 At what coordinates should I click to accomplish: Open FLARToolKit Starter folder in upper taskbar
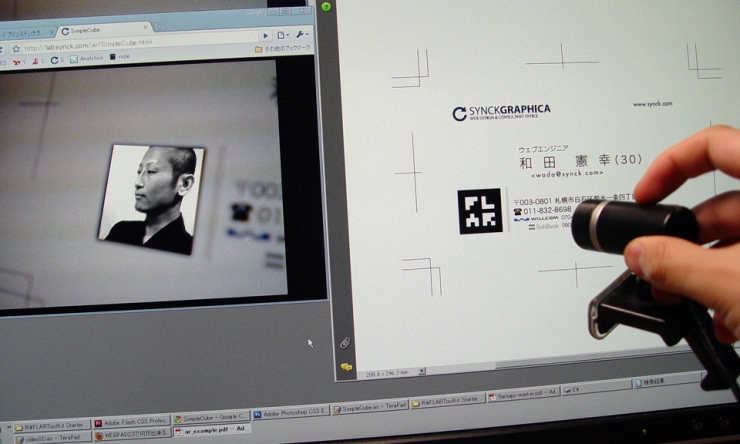coord(447,400)
